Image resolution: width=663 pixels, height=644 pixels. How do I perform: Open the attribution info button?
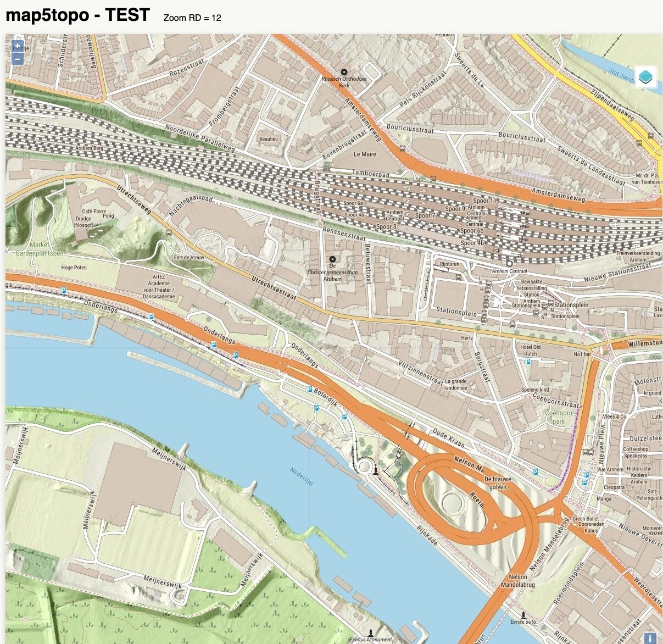[x=650, y=638]
